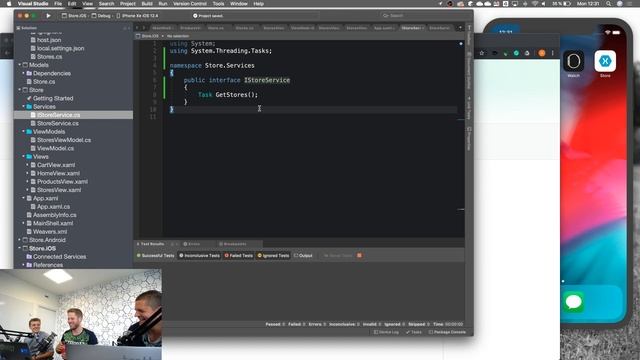
Task: Open the View menu
Action: point(87,4)
